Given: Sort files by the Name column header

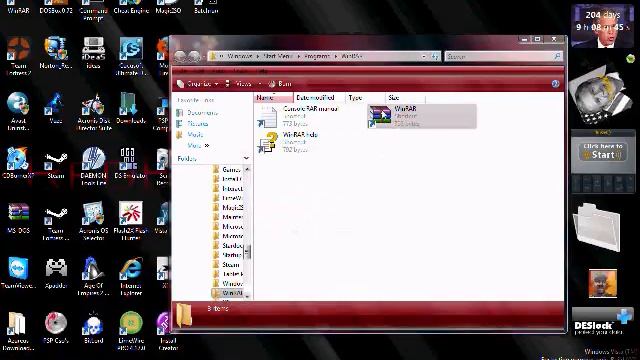Looking at the screenshot, I should tap(273, 98).
